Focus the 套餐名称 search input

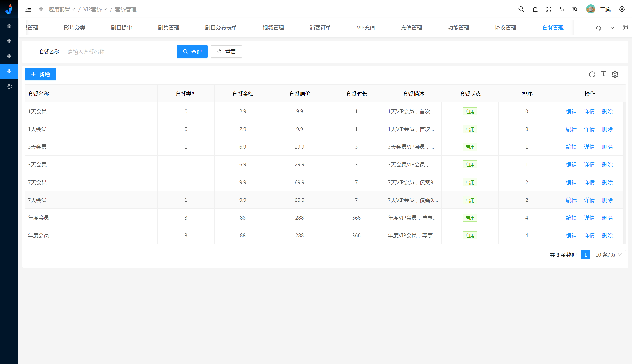[118, 52]
